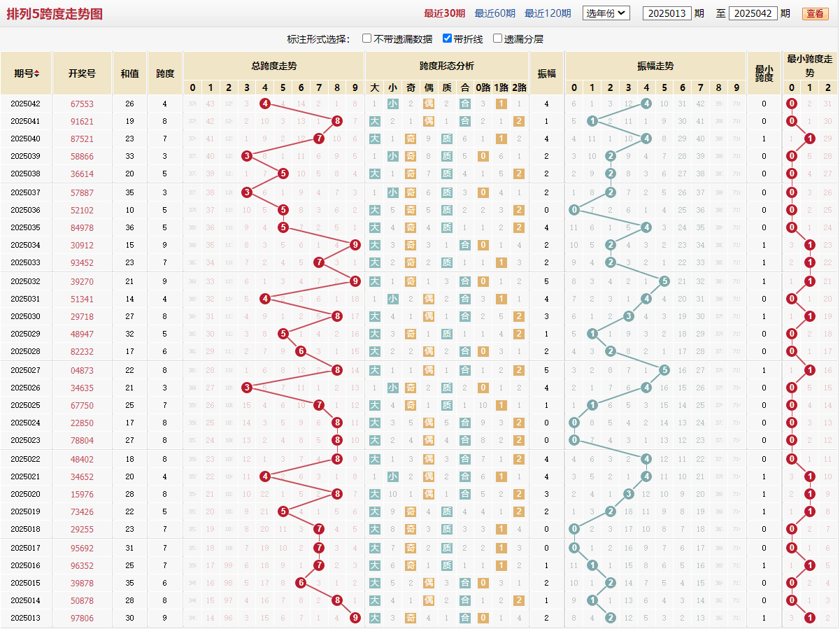Click the 查看 button
This screenshot has width=840, height=629.
815,13
